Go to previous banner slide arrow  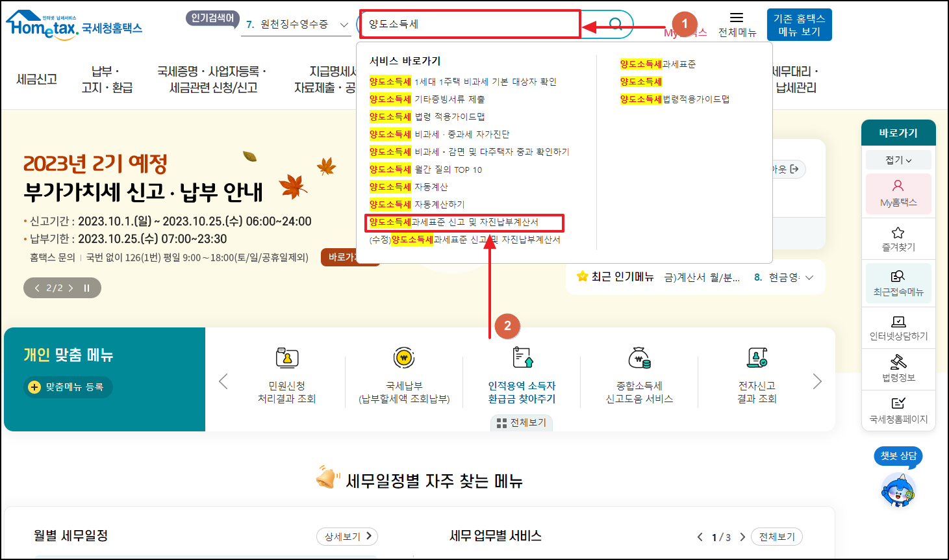(x=38, y=288)
